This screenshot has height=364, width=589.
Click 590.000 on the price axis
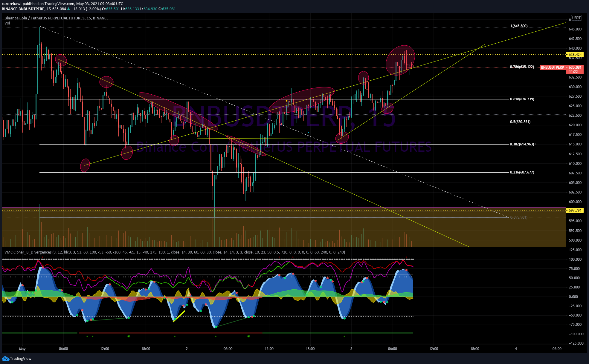[575, 240]
